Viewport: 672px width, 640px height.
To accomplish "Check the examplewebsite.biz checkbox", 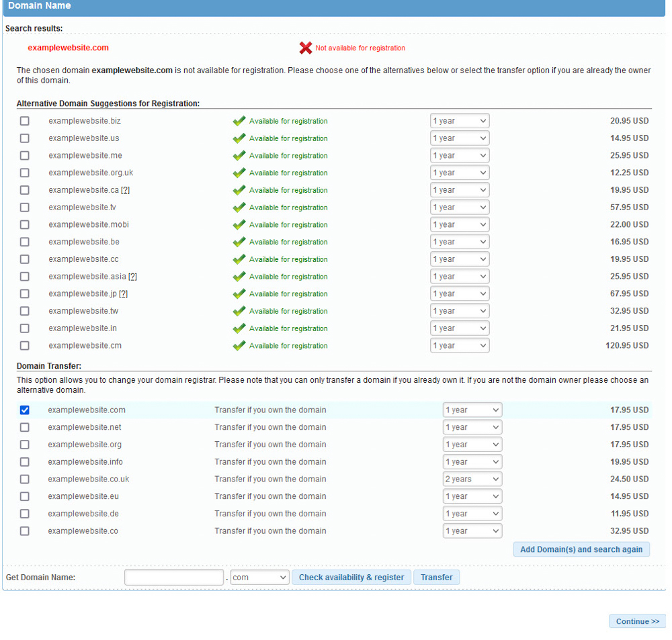I will tap(25, 121).
